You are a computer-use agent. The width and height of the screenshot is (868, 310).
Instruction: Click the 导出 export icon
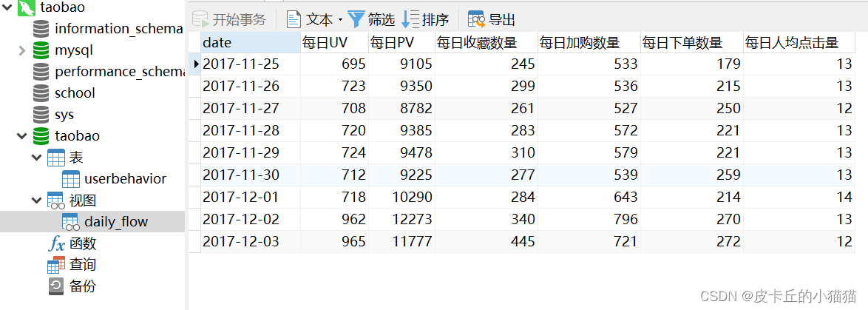pyautogui.click(x=477, y=20)
